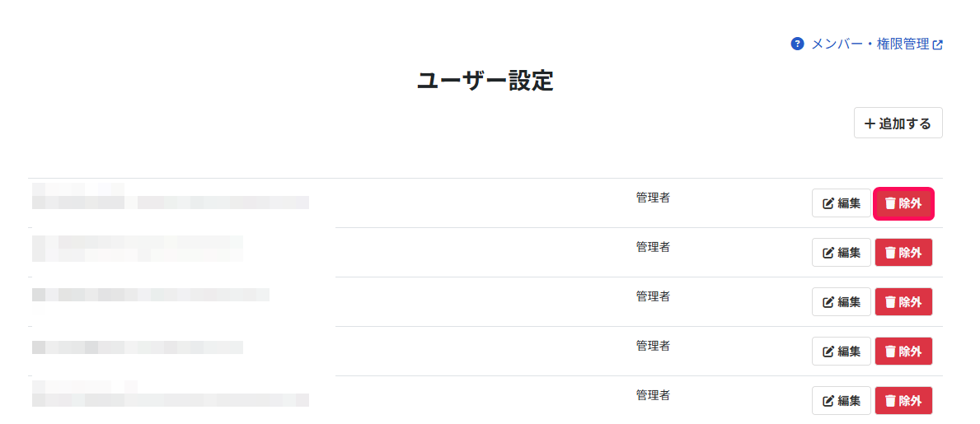Click 編集 button in the fifth row
This screenshot has height=424, width=980.
842,400
